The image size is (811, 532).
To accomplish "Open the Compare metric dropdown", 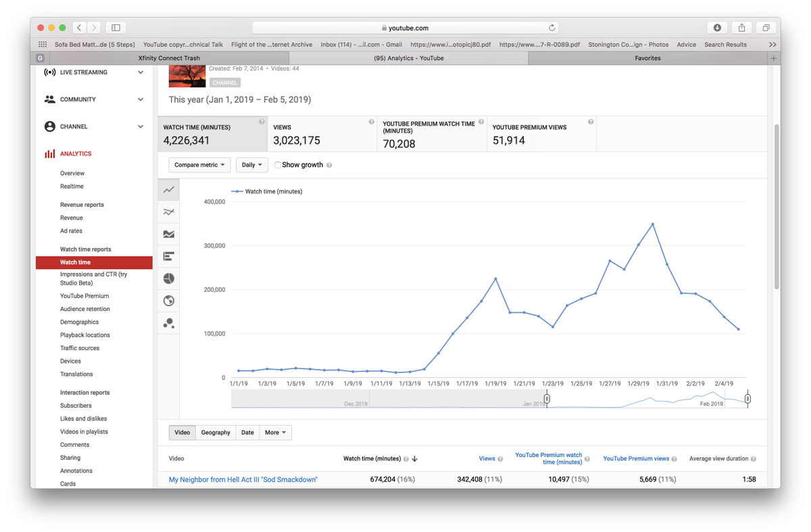I will coord(199,165).
